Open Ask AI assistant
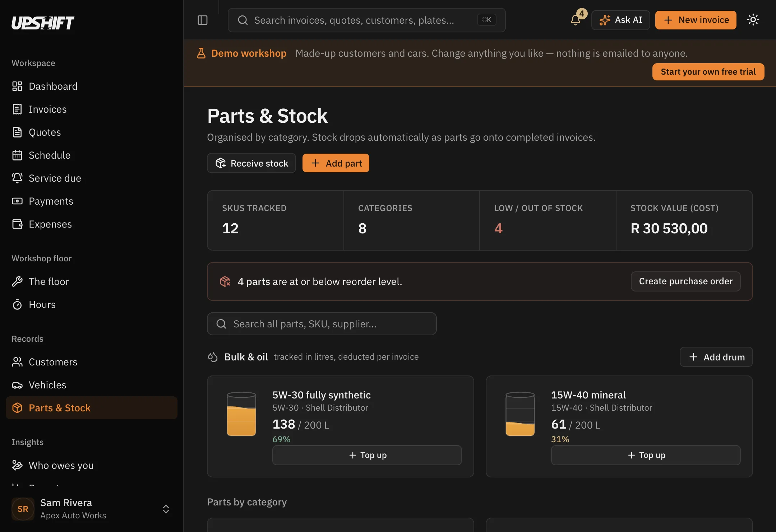Image resolution: width=776 pixels, height=532 pixels. 621,20
